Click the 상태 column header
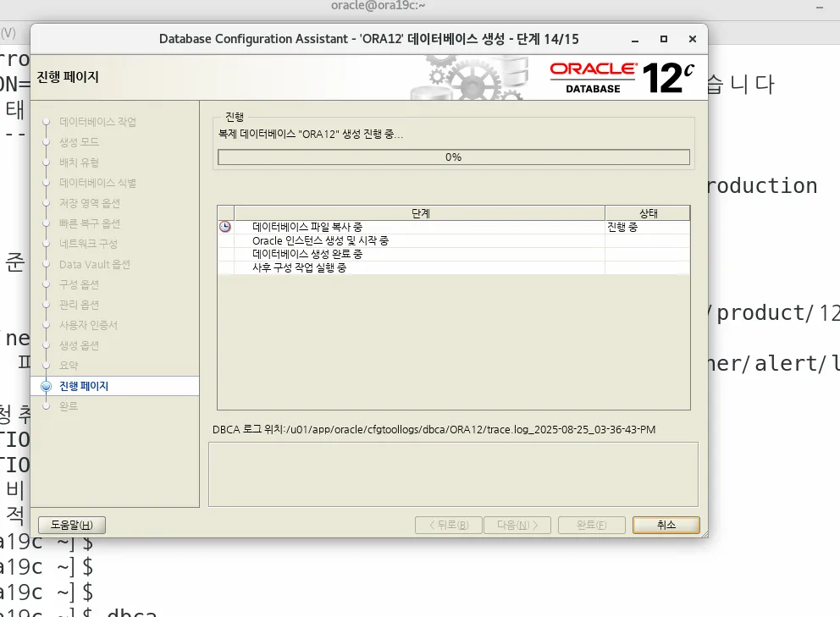Screen dimensions: 840x617 click(x=648, y=213)
